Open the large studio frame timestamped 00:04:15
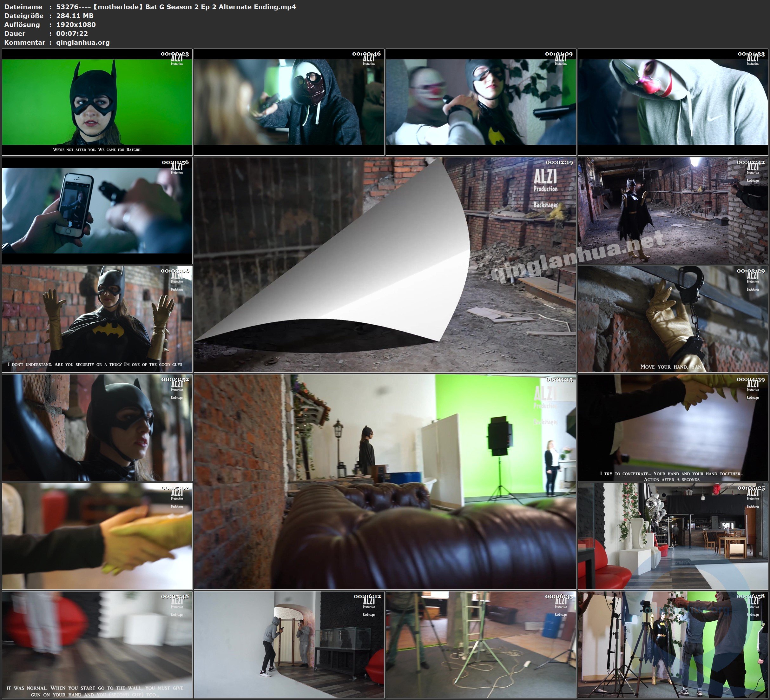This screenshot has width=770, height=700. coord(385,482)
